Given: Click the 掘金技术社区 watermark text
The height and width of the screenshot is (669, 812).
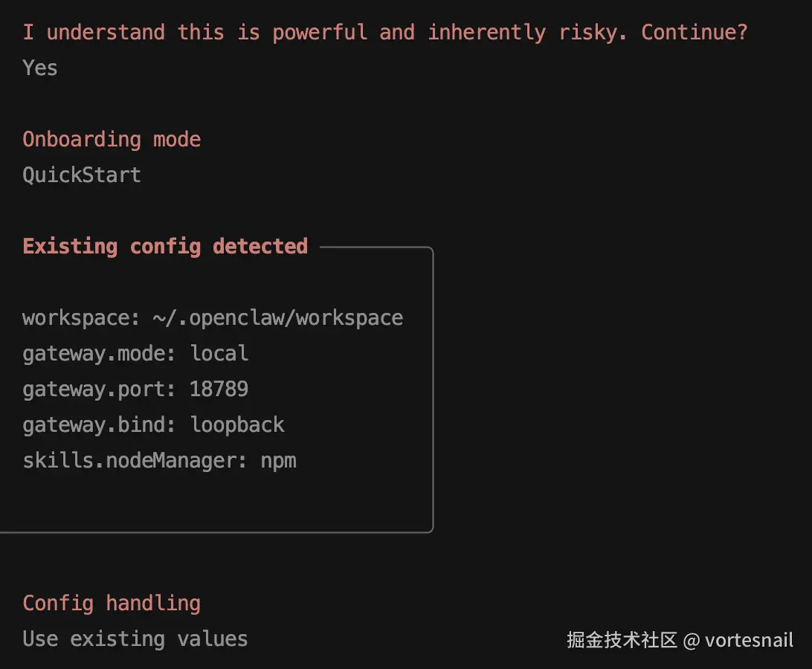Looking at the screenshot, I should (x=622, y=640).
